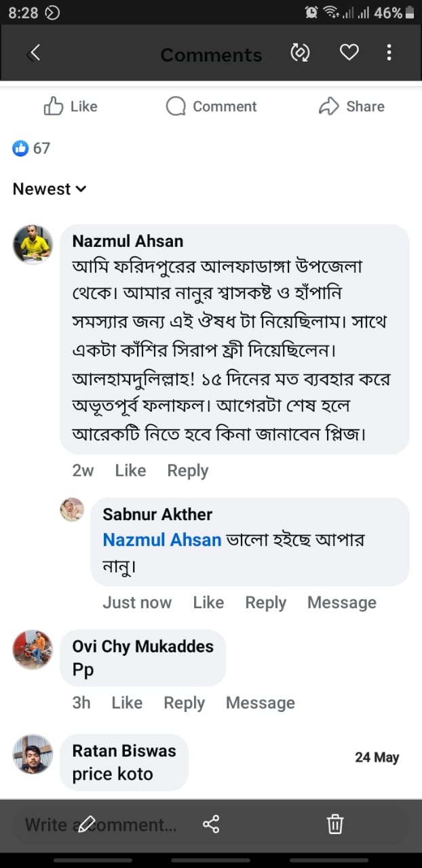Image resolution: width=422 pixels, height=868 pixels.
Task: Tap the heart favorite icon
Action: (349, 53)
